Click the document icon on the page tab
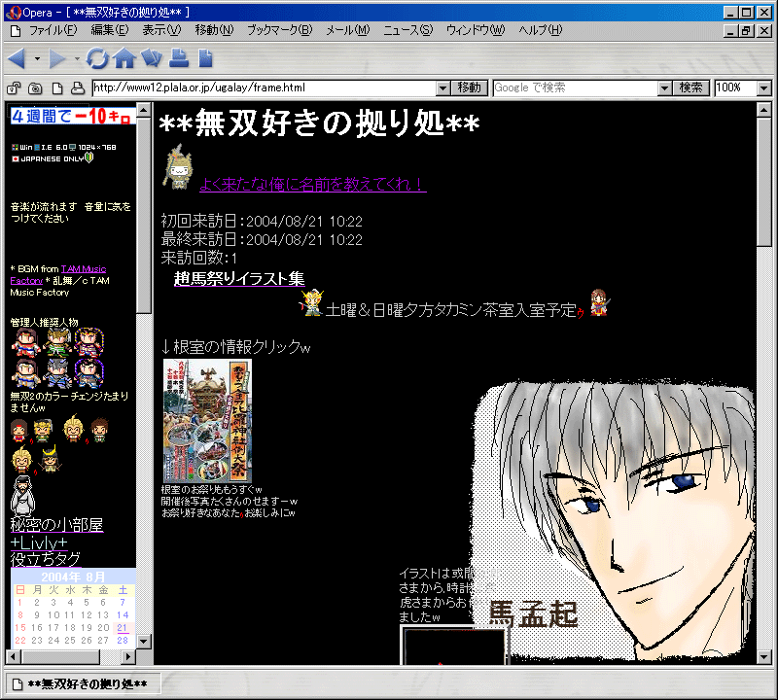Image resolution: width=778 pixels, height=700 pixels. (18, 684)
